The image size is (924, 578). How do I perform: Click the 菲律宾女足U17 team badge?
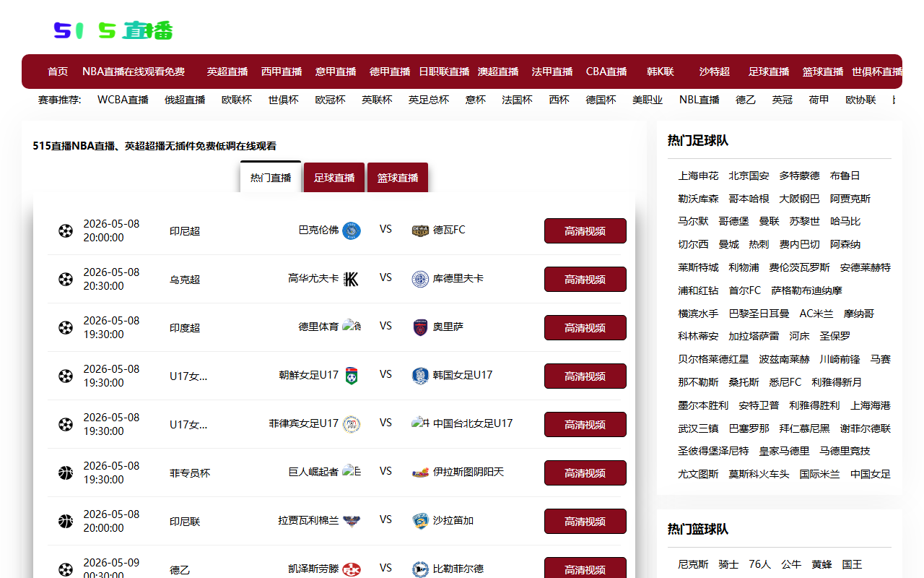point(352,424)
